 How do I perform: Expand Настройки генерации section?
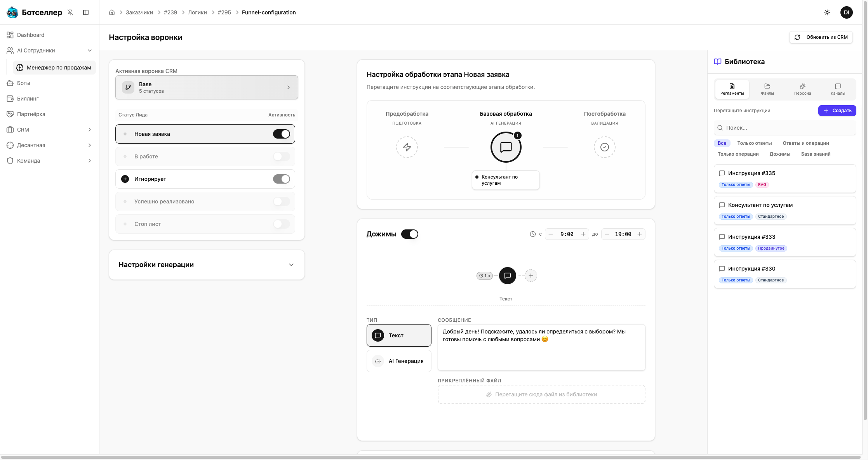(291, 265)
